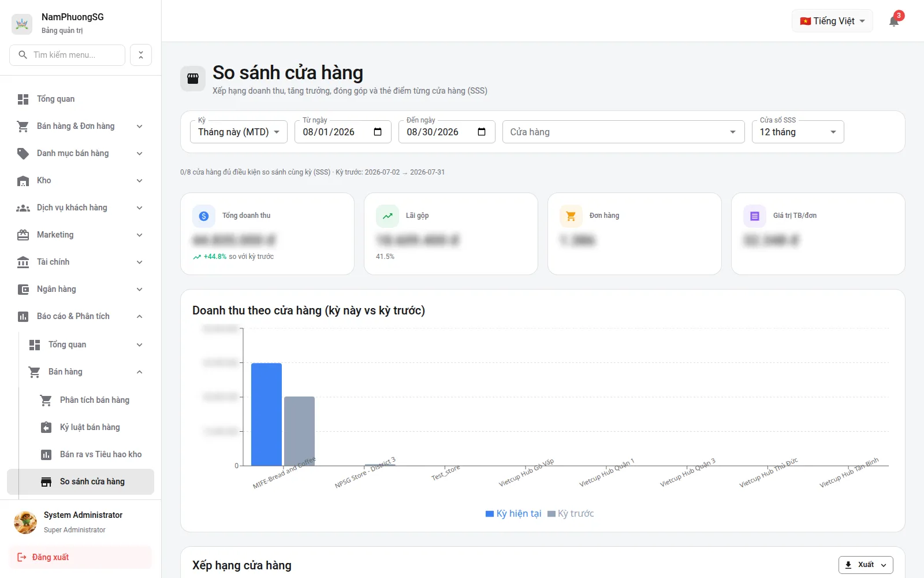924x578 pixels.
Task: Collapse the Bán hàng reports submenu
Action: pyautogui.click(x=87, y=372)
